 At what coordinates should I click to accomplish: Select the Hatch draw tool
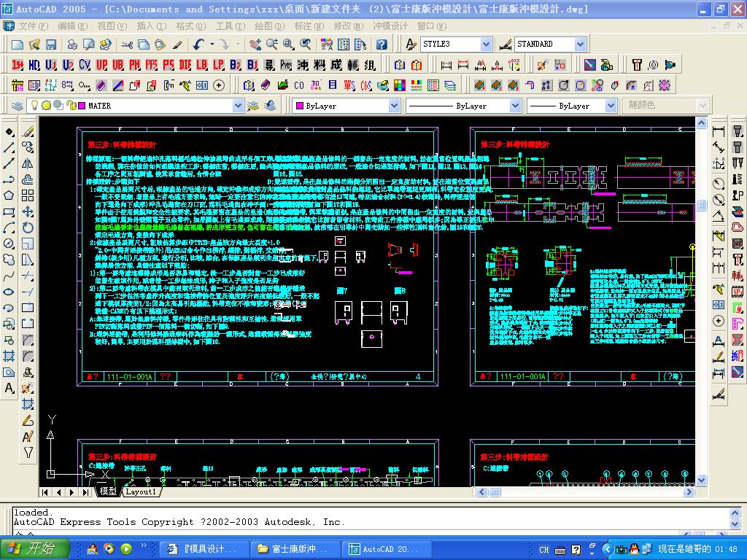(9, 356)
